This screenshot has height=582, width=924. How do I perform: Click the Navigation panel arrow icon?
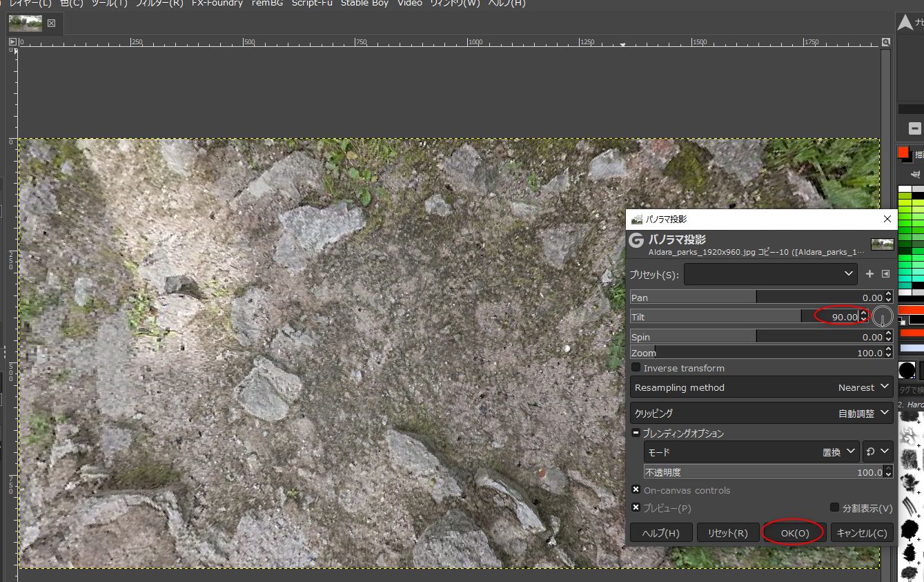pyautogui.click(x=905, y=23)
